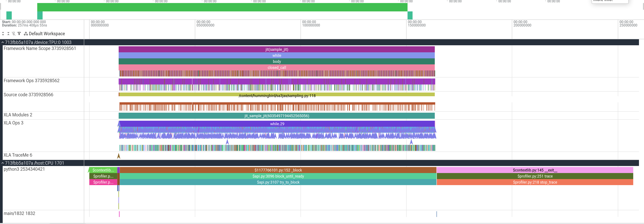Select the $profiler.py:218 stop_trace slice
644x224 pixels.
pyautogui.click(x=535, y=182)
